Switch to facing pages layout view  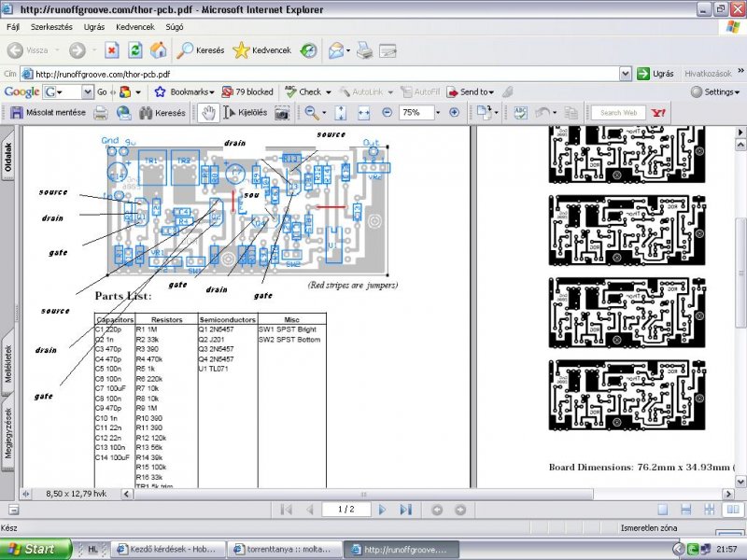733,510
